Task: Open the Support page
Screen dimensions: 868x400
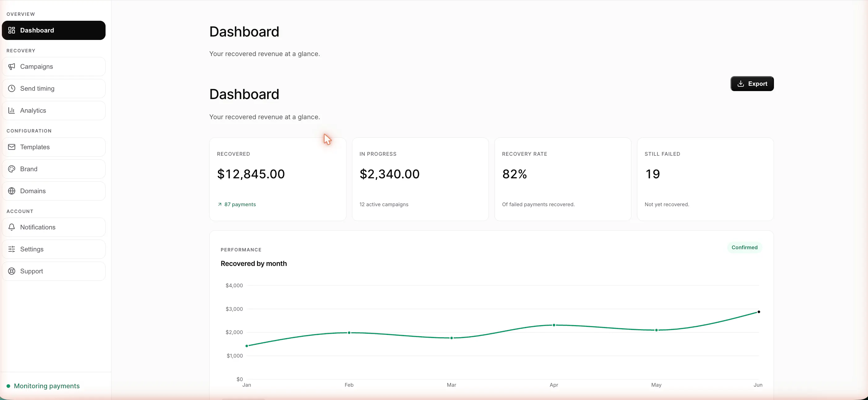Action: pos(54,271)
